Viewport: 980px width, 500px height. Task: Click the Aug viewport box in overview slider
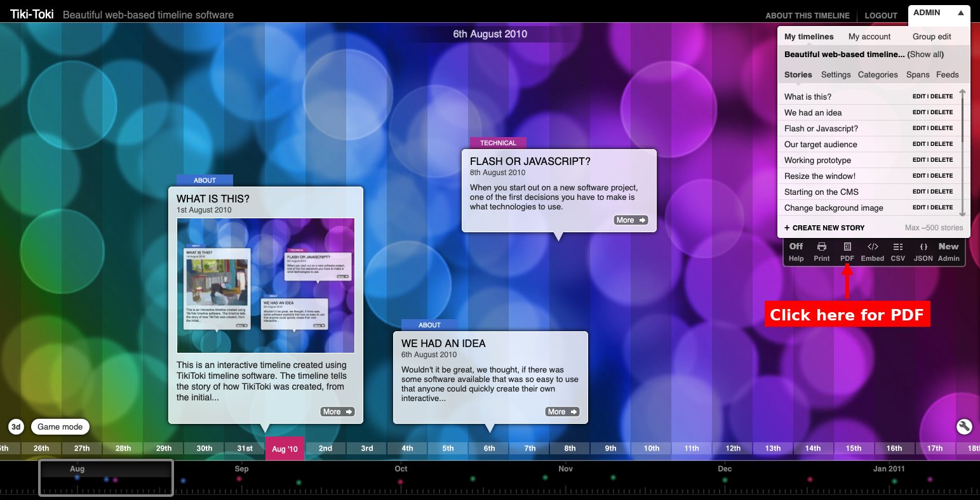106,478
